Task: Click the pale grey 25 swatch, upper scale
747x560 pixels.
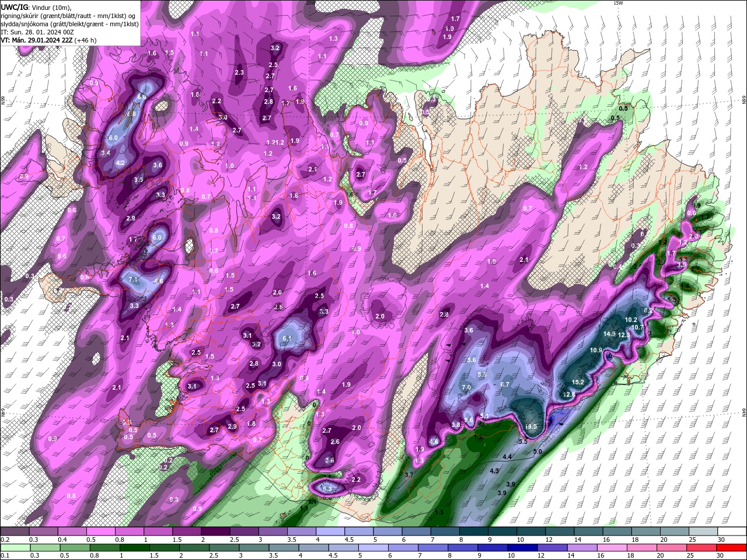Action: click(702, 531)
